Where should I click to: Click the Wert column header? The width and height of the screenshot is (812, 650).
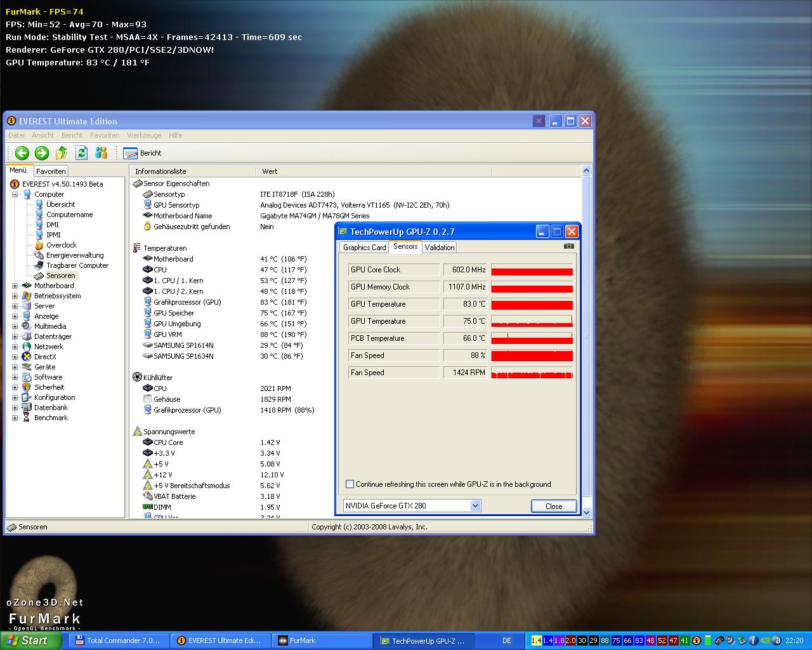pos(374,171)
